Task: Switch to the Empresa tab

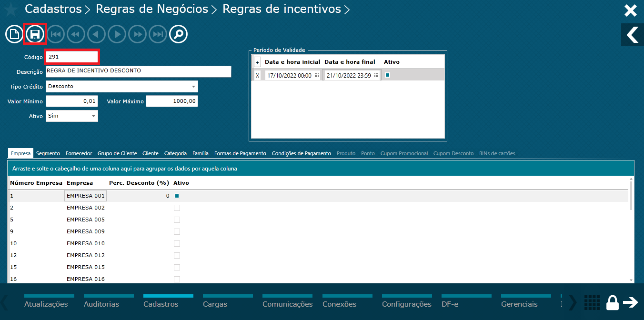Action: click(20, 153)
